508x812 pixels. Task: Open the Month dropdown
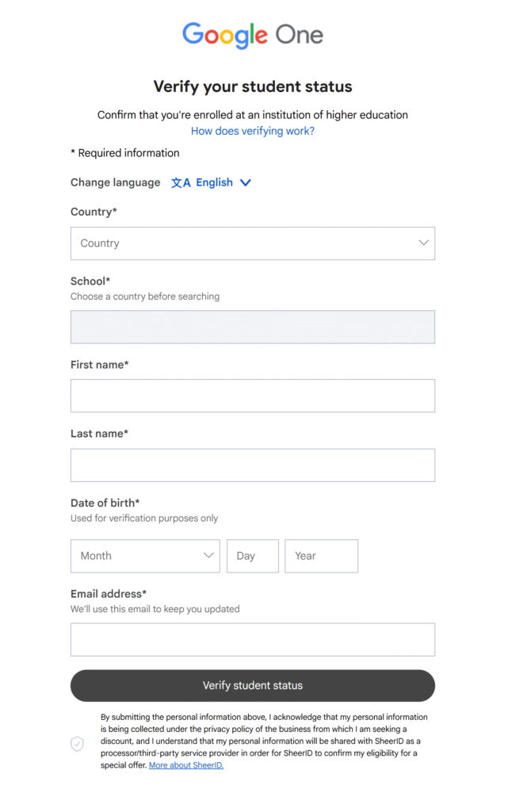(x=145, y=556)
